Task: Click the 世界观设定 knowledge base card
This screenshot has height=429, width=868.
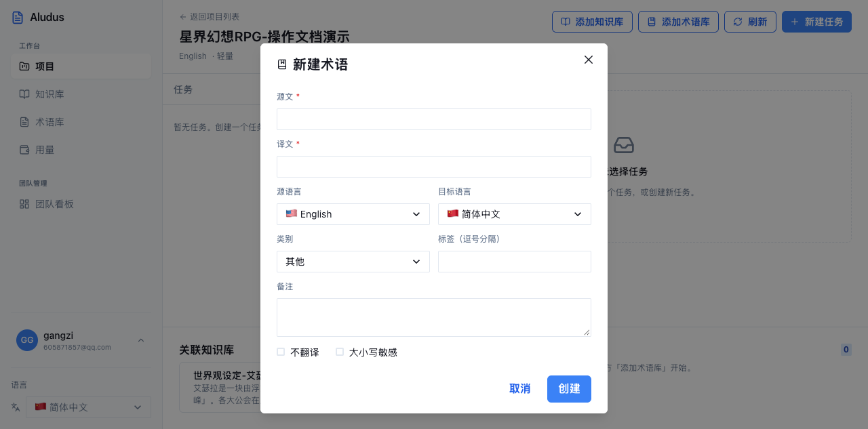Action: tap(220, 387)
